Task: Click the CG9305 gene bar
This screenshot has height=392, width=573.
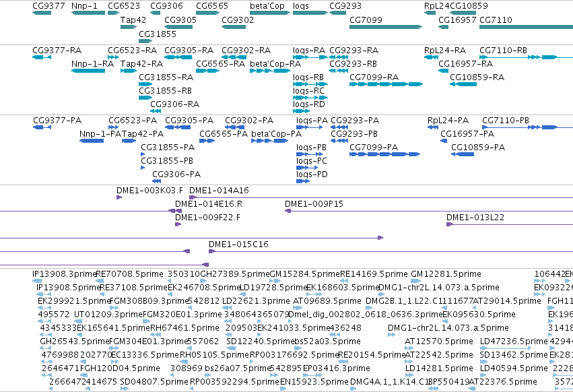Action: point(178,27)
